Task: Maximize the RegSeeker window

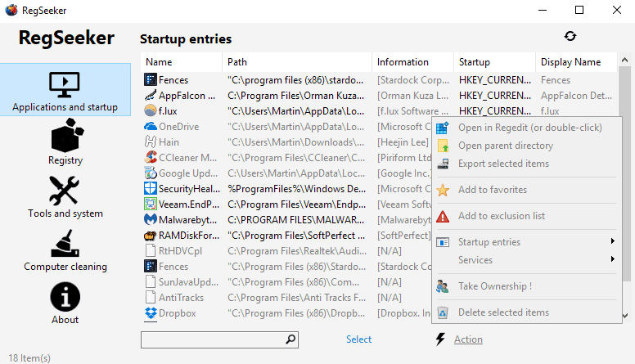Action: pyautogui.click(x=579, y=10)
